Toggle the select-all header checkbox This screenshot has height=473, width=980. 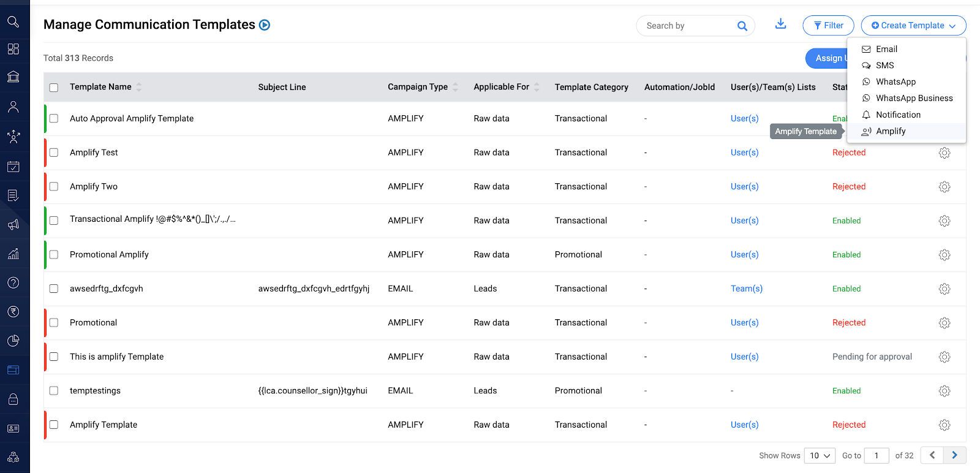pyautogui.click(x=54, y=88)
